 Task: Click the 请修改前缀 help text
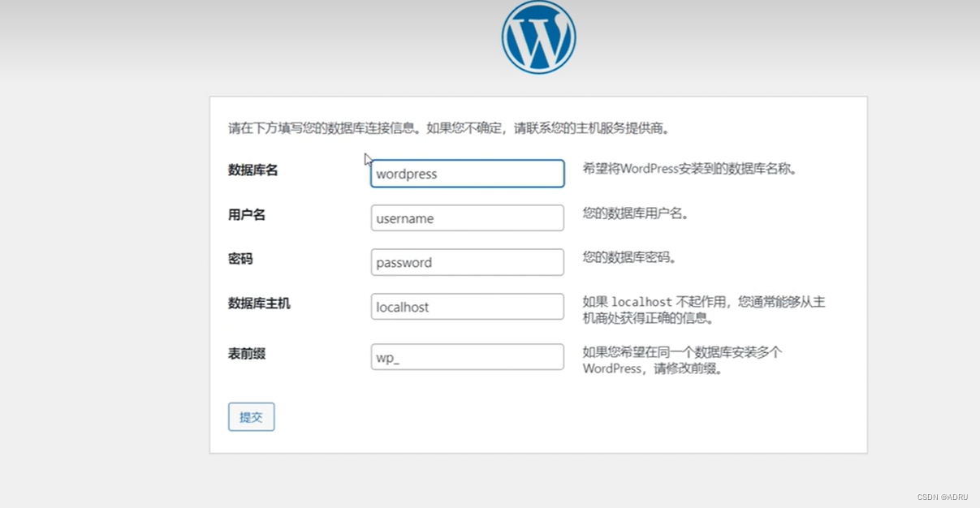(x=683, y=360)
